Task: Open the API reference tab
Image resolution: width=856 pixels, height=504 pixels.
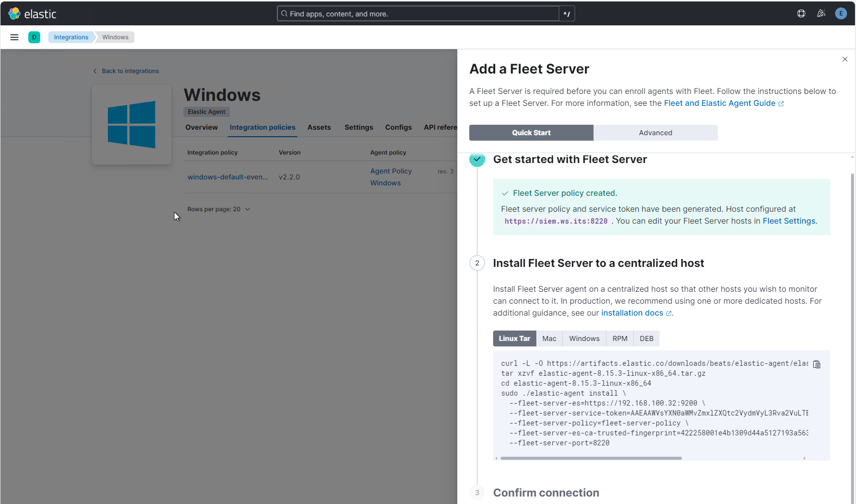Action: click(x=440, y=127)
